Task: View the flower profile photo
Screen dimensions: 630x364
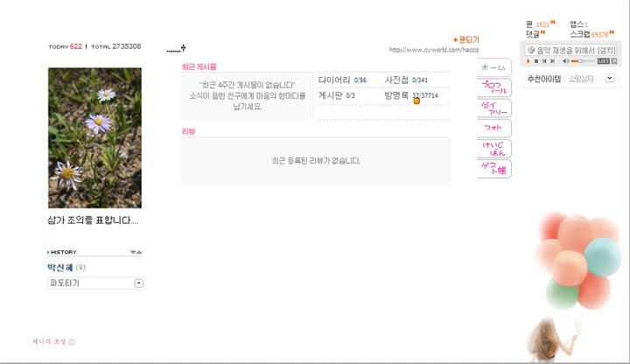Action: 94,137
